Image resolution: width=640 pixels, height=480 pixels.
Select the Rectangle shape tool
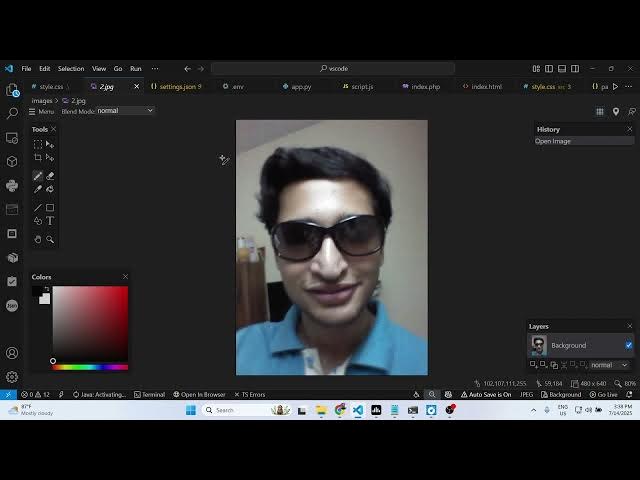pos(50,207)
